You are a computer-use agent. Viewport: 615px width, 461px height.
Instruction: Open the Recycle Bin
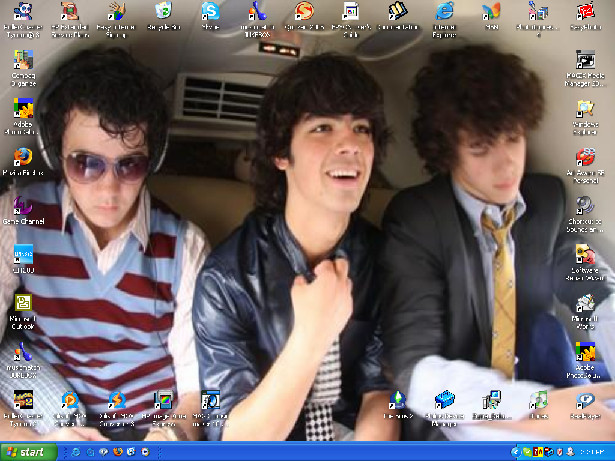pyautogui.click(x=164, y=10)
